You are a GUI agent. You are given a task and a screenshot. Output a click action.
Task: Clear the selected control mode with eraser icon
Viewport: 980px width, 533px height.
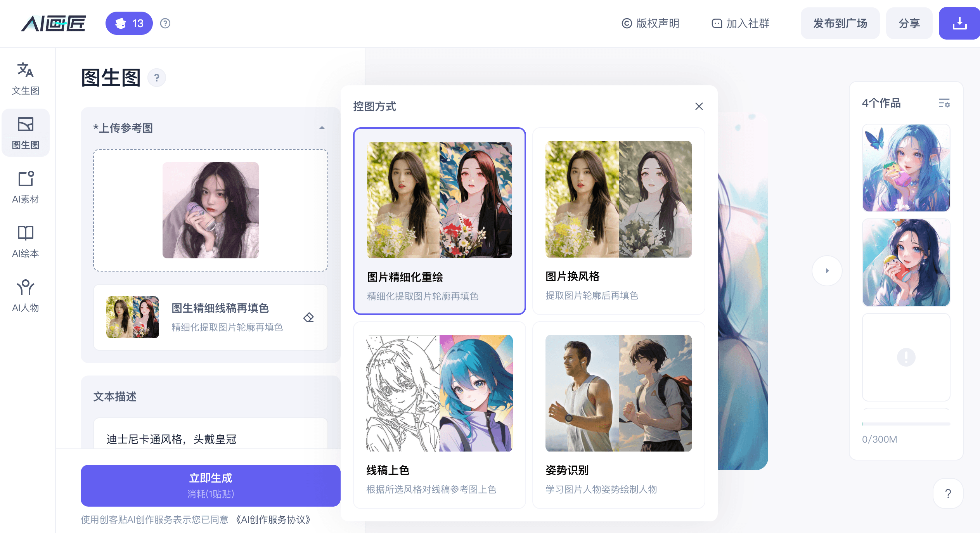coord(308,317)
